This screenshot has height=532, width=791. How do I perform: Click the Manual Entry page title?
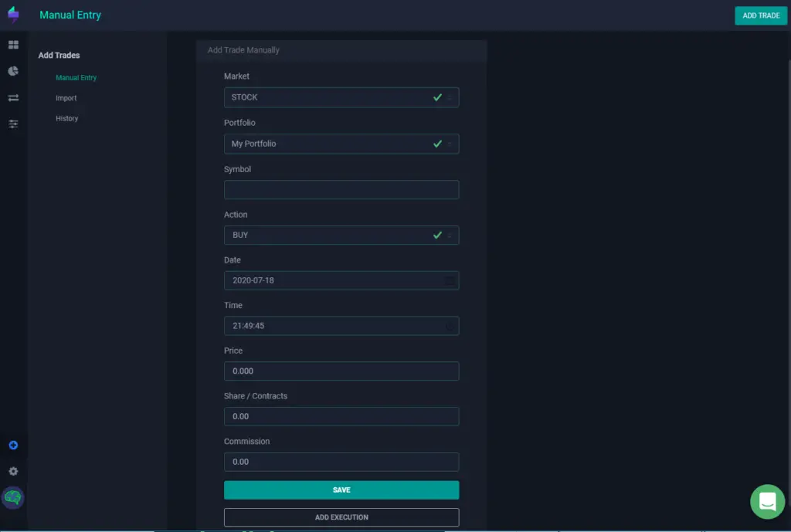(x=70, y=15)
